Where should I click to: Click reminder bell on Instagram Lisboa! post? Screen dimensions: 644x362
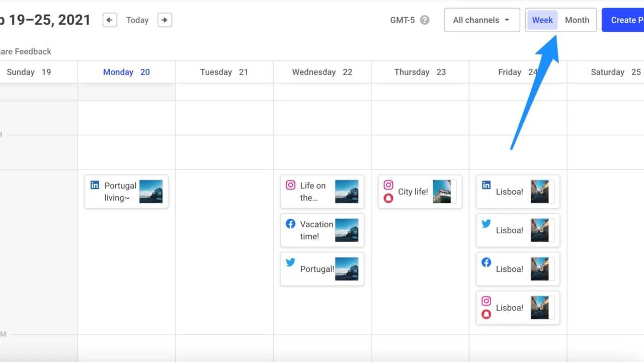pyautogui.click(x=486, y=315)
